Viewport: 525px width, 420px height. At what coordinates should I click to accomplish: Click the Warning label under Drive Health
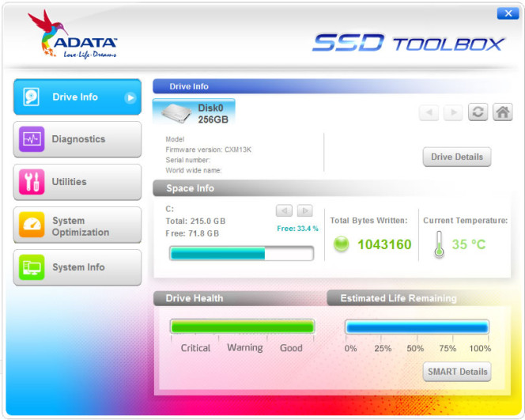click(x=245, y=348)
